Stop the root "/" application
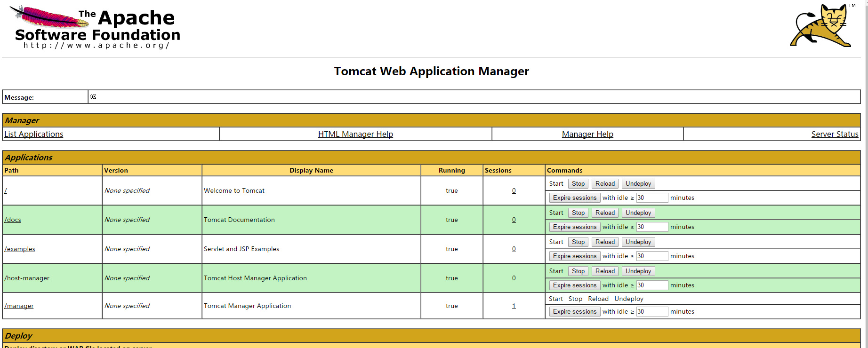 tap(578, 184)
